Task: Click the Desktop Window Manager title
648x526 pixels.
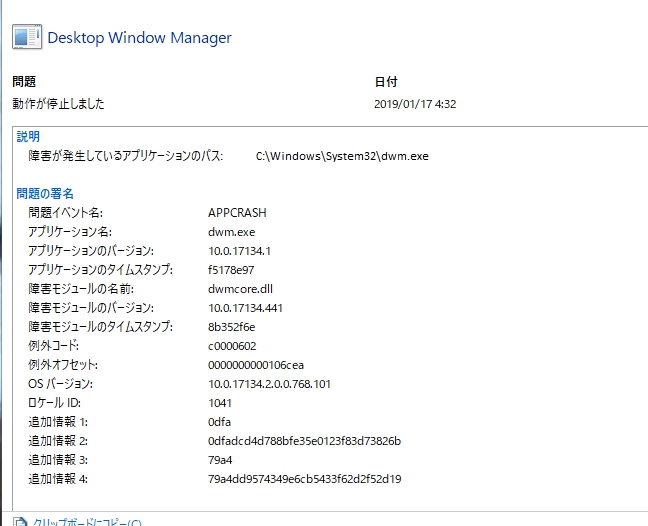Action: click(x=139, y=38)
